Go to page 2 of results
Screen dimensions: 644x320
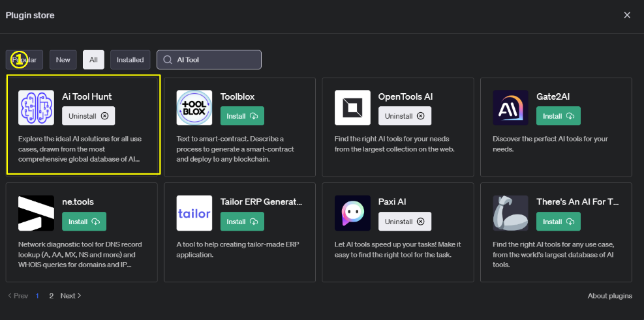pos(52,296)
